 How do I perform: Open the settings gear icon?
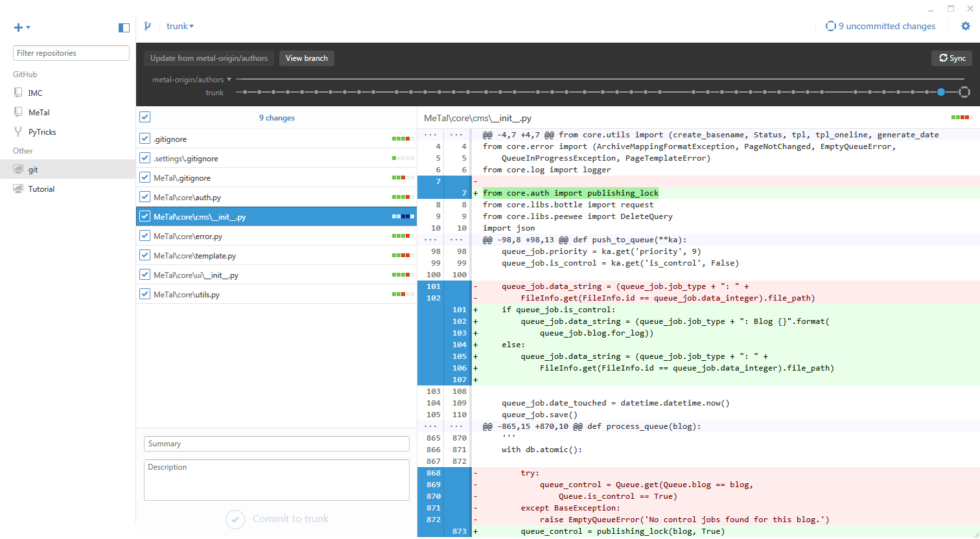(966, 26)
